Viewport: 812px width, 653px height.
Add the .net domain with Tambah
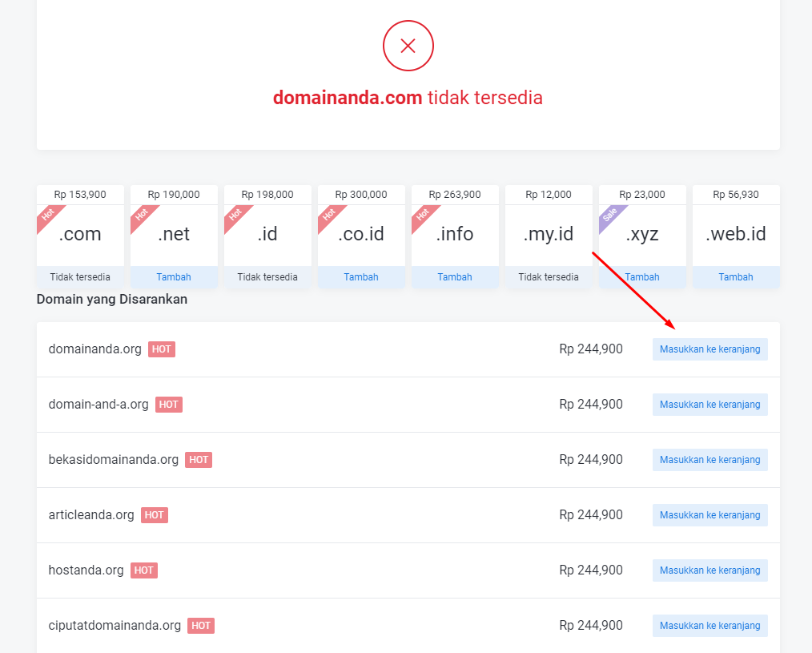pyautogui.click(x=174, y=277)
